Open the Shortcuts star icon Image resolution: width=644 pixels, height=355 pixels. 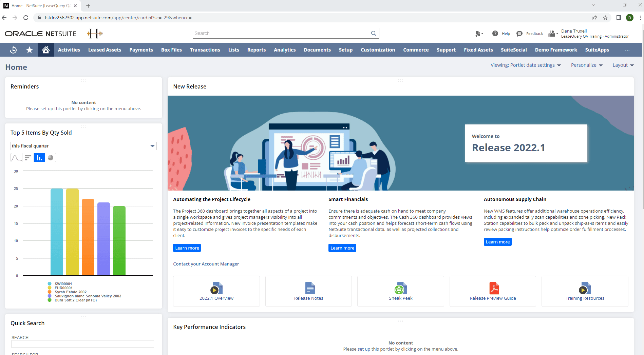(30, 50)
